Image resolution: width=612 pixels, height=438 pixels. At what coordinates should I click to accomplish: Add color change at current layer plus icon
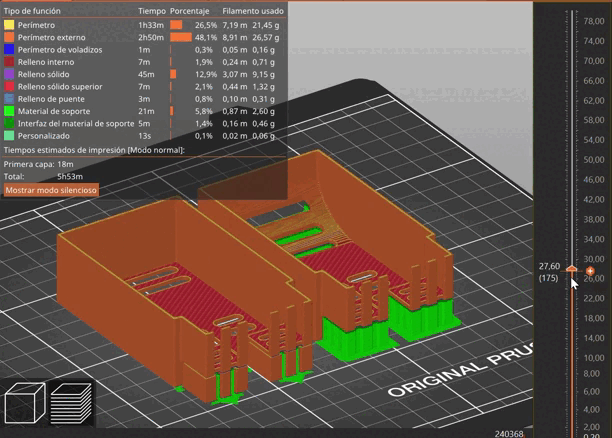click(x=590, y=271)
